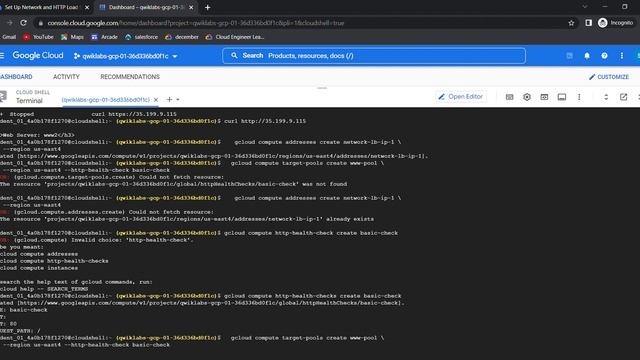Click the Cloud Shell session information monitor icon
The height and width of the screenshot is (360, 640).
(562, 97)
